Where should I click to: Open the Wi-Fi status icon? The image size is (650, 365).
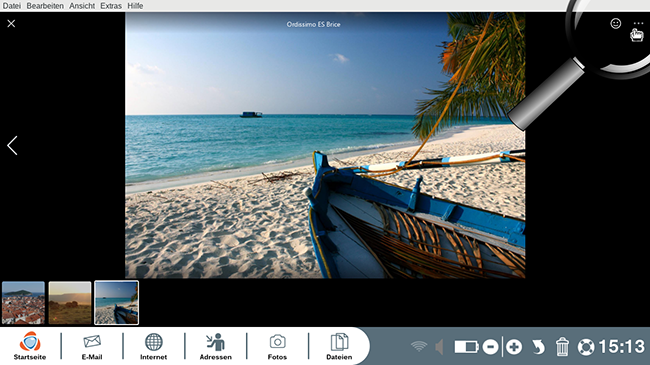419,346
